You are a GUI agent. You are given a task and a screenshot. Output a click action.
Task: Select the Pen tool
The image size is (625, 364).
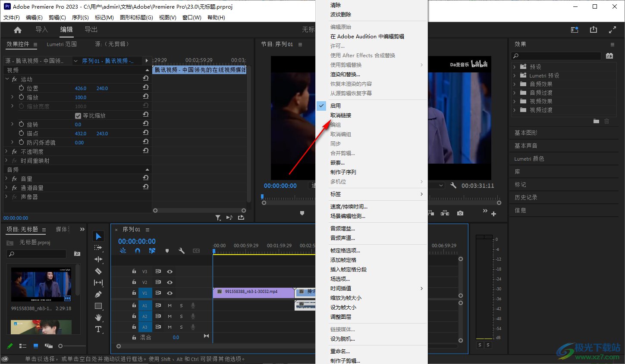[x=98, y=294]
